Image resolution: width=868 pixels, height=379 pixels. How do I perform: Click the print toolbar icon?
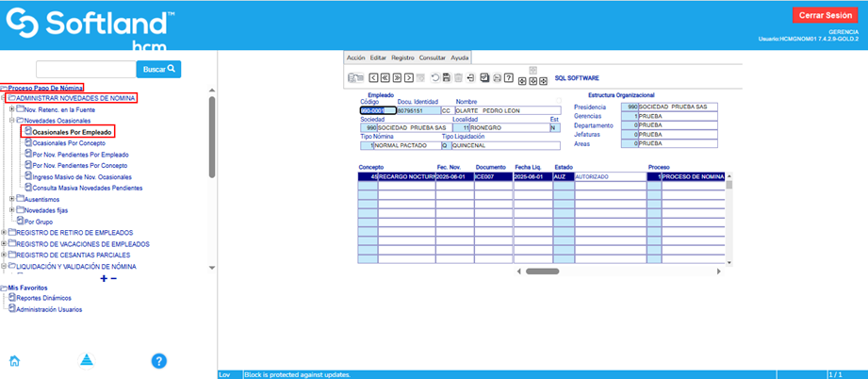point(497,77)
